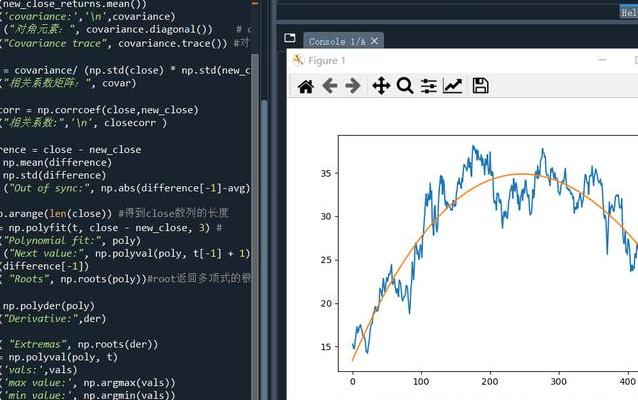Reset the plot with the Home icon
The height and width of the screenshot is (400, 638).
pos(306,86)
